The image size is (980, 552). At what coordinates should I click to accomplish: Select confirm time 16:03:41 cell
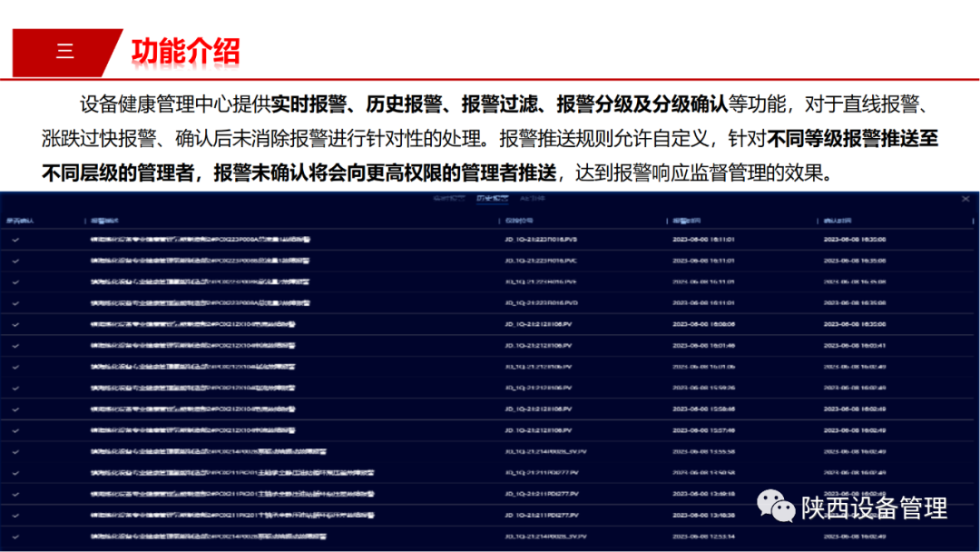coord(855,346)
